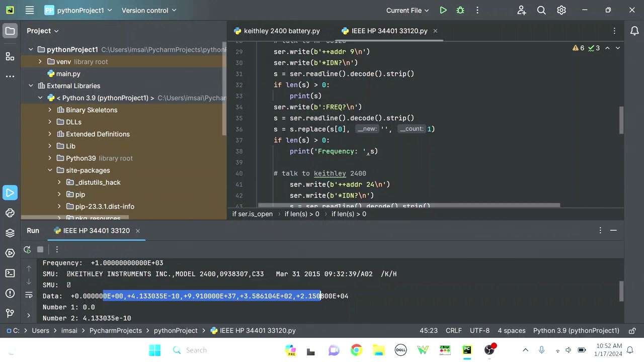Start debugging with the bug icon
This screenshot has height=362, width=644.
(460, 10)
